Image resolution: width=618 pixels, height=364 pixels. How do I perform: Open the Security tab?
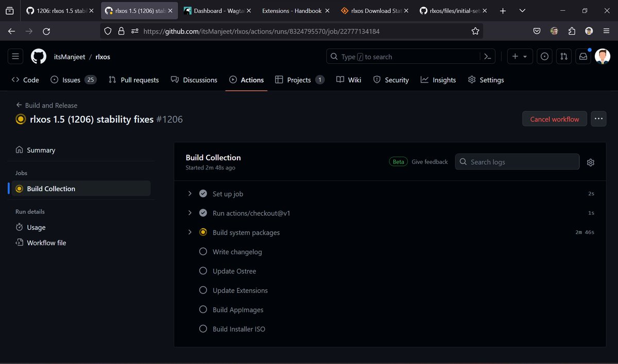point(391,80)
